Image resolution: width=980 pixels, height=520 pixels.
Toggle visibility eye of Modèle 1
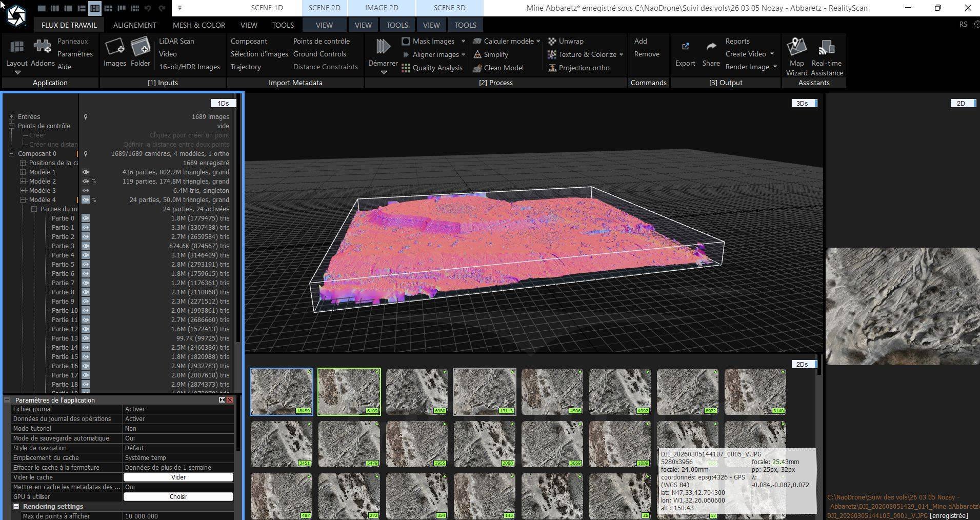[x=86, y=172]
